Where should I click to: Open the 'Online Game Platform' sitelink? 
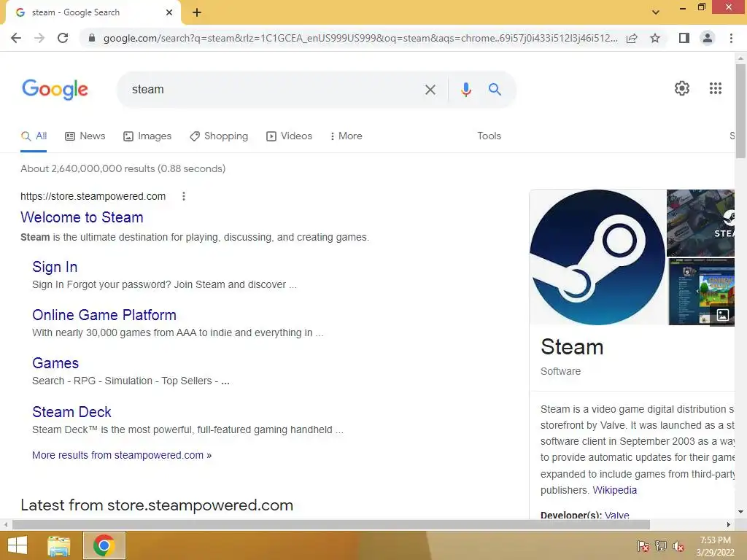pyautogui.click(x=104, y=315)
